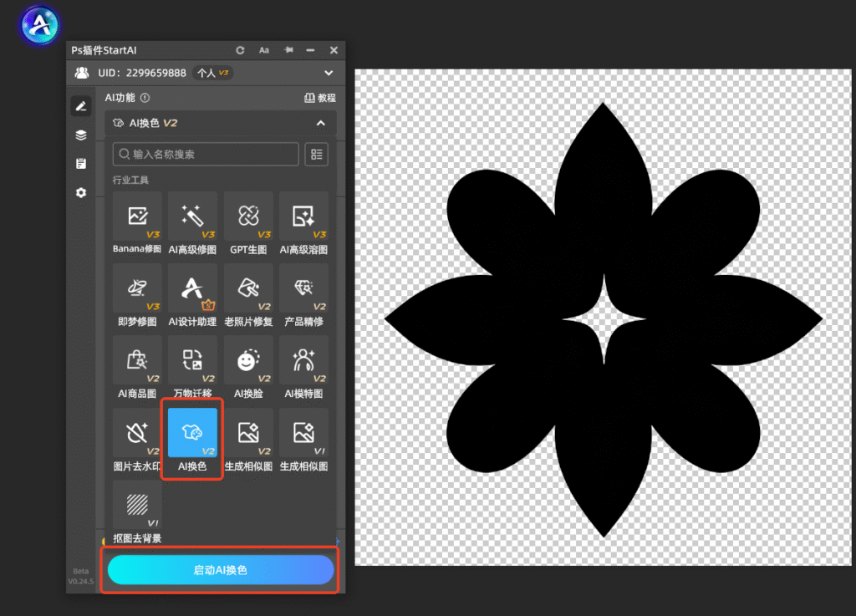Select the AI高级修图 magic wand tool
The image size is (856, 616).
click(x=192, y=222)
